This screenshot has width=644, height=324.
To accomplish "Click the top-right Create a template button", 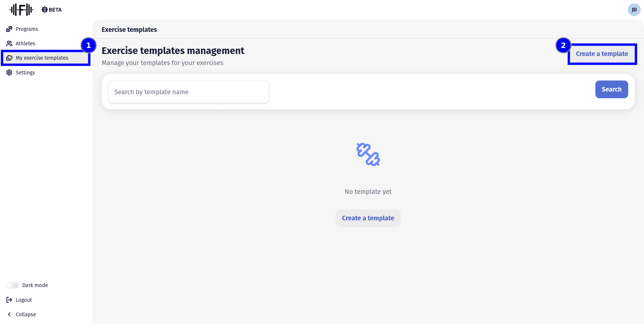I will click(602, 54).
